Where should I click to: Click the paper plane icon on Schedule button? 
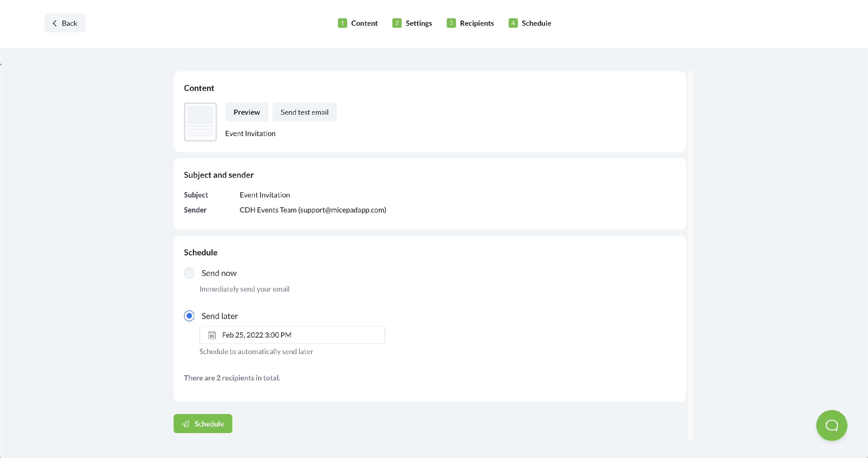[186, 424]
